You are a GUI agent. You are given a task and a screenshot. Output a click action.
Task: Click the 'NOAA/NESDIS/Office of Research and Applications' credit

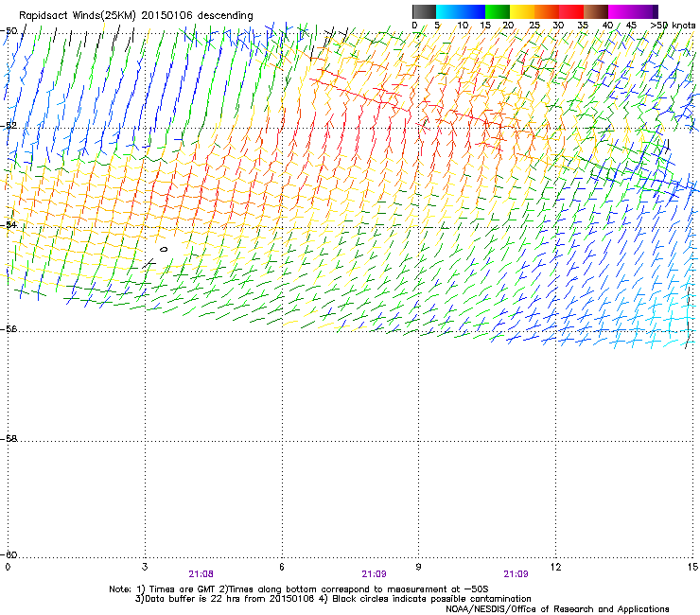(557, 609)
